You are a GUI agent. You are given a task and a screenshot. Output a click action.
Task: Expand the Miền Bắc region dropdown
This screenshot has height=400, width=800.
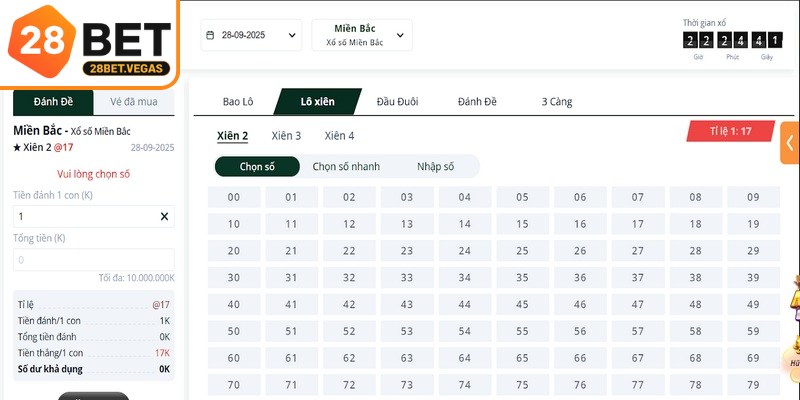coord(361,35)
